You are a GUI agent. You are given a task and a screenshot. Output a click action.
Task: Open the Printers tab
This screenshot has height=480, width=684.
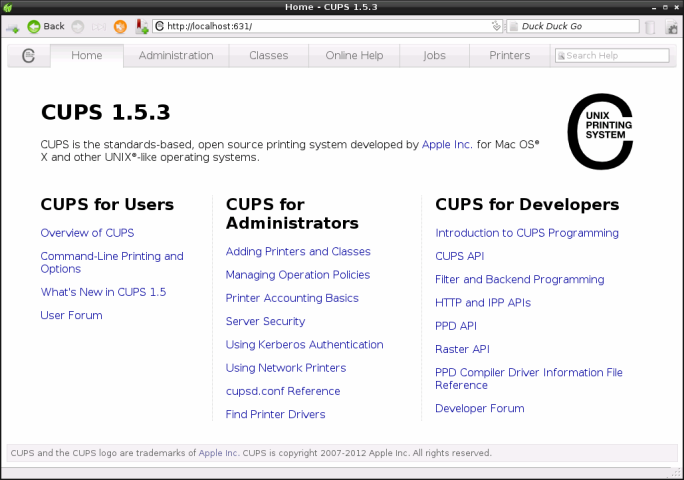[x=510, y=55]
